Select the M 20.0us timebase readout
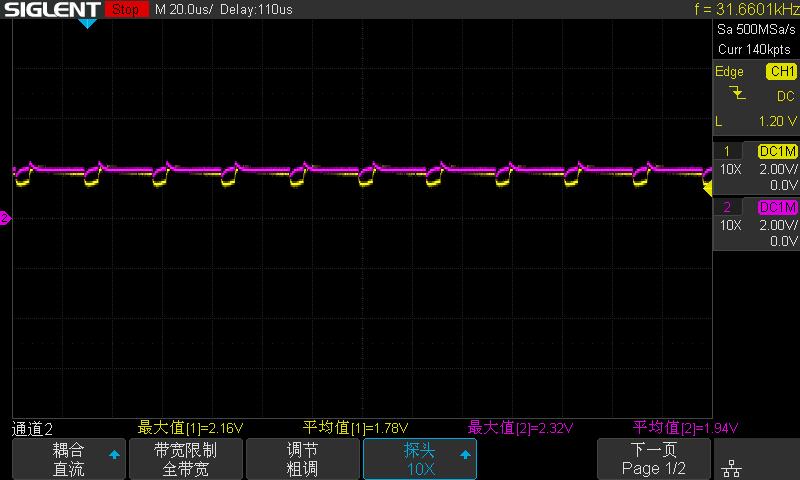 pyautogui.click(x=183, y=9)
